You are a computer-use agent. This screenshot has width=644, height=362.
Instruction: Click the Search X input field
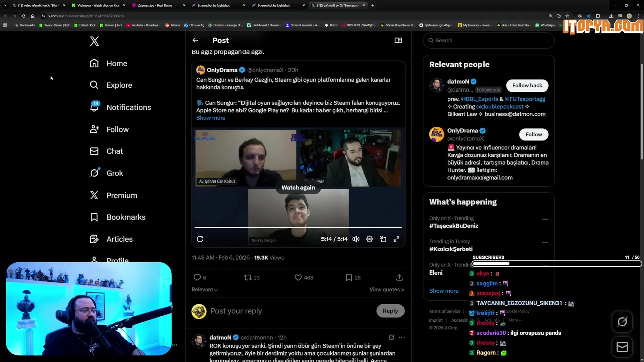pos(489,40)
